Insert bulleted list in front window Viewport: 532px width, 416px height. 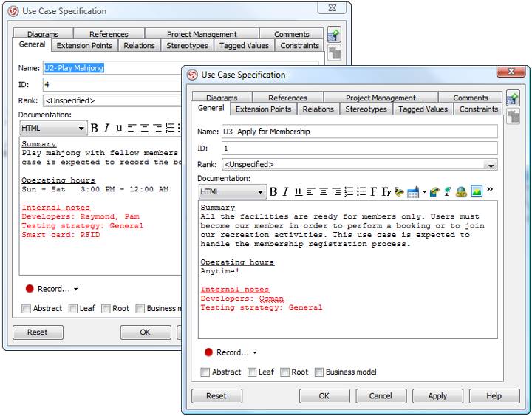coord(361,191)
